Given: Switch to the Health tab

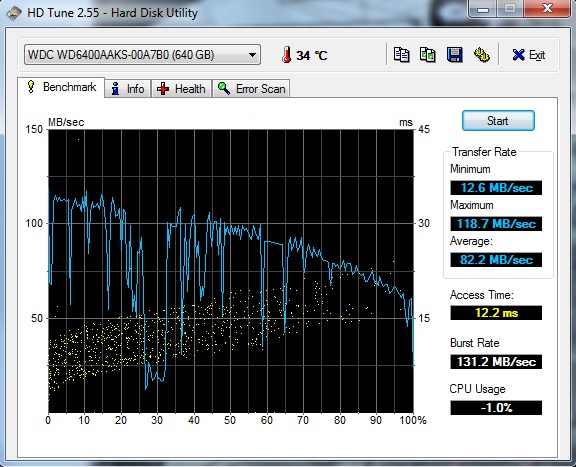Looking at the screenshot, I should point(181,89).
